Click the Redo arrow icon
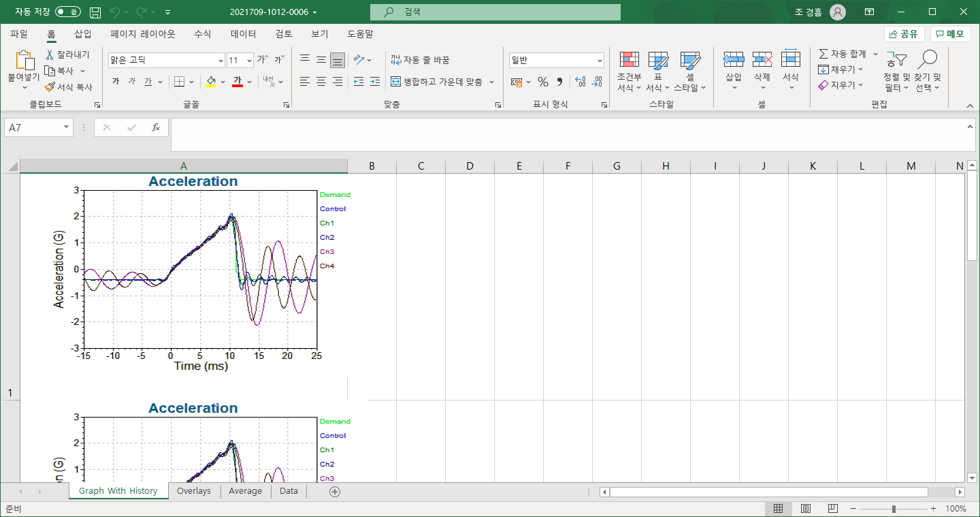 point(142,12)
